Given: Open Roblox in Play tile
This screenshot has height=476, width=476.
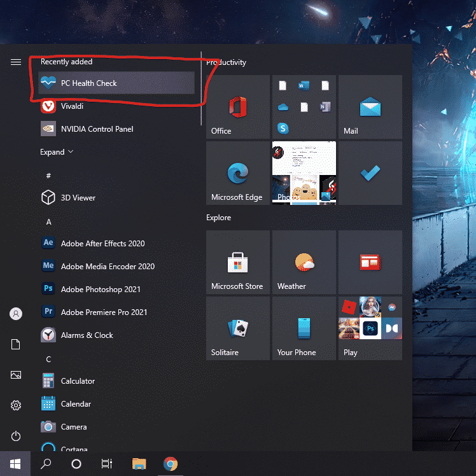Looking at the screenshot, I should pyautogui.click(x=349, y=307).
